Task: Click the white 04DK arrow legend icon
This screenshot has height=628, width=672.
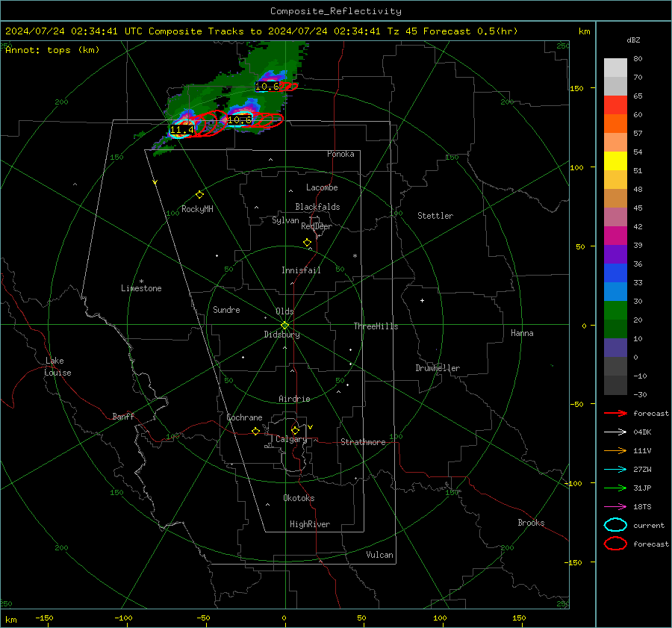Action: point(615,432)
